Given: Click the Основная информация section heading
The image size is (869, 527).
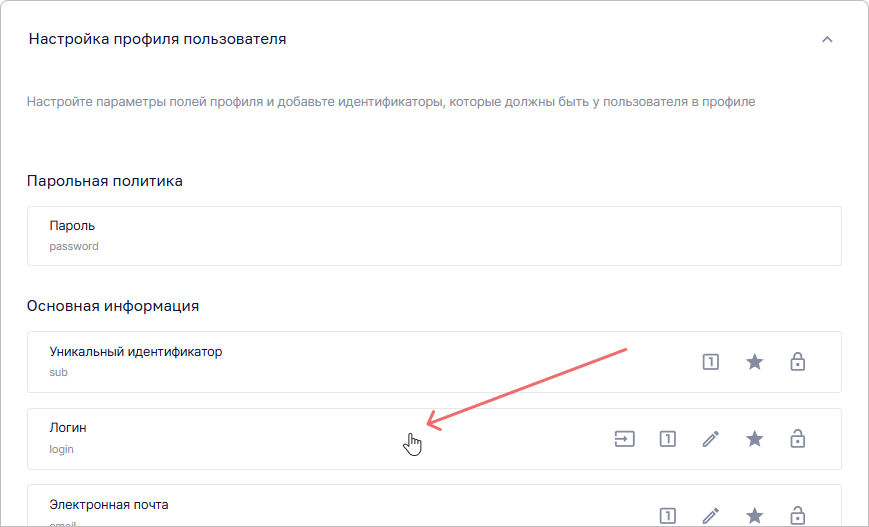Looking at the screenshot, I should click(x=113, y=305).
